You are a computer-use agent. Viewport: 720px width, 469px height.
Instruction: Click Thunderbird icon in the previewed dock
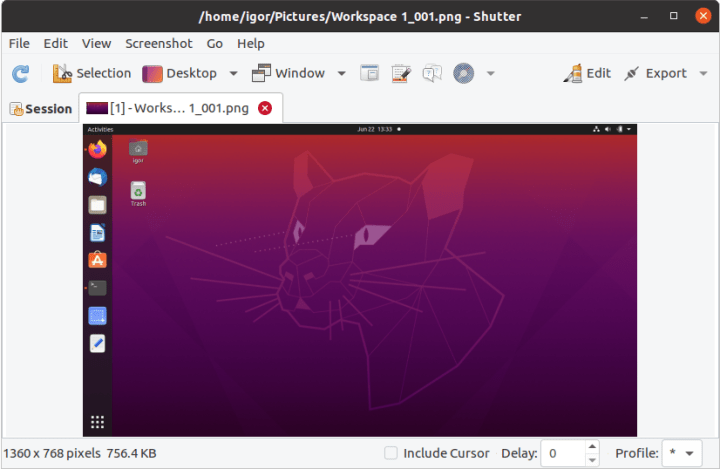tap(97, 177)
